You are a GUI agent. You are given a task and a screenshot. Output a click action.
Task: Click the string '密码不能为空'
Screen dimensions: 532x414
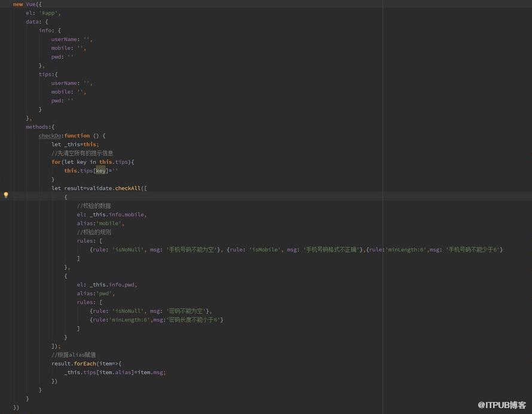click(186, 311)
